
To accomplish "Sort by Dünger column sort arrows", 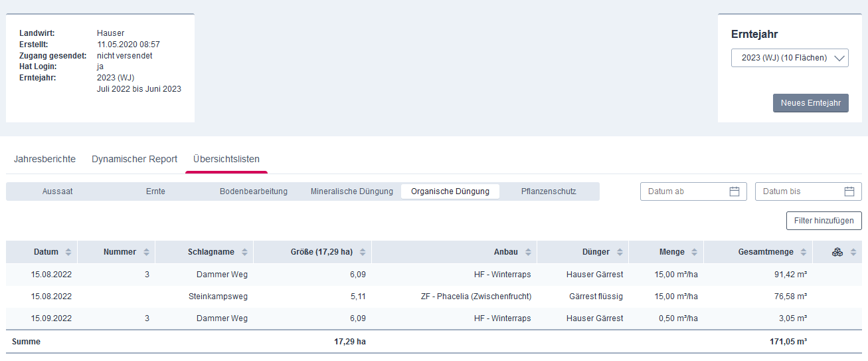I will [x=619, y=253].
